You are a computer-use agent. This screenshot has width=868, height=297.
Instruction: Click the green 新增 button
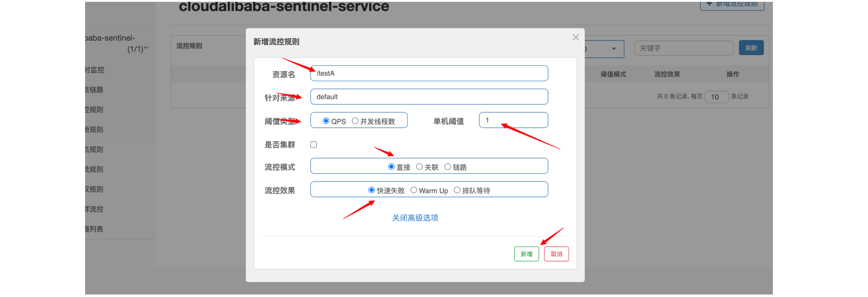527,254
